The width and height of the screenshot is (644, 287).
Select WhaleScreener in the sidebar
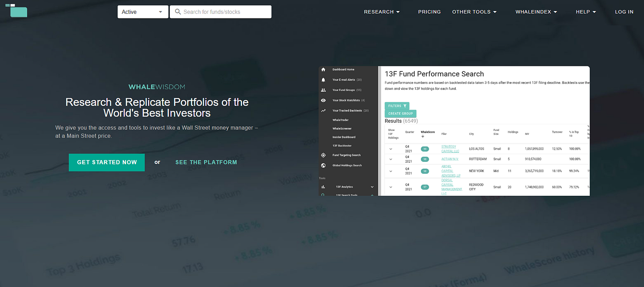click(x=342, y=129)
